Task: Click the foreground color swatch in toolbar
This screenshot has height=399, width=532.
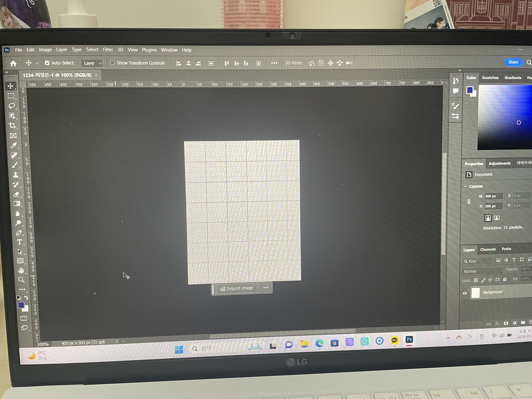Action: 21,305
